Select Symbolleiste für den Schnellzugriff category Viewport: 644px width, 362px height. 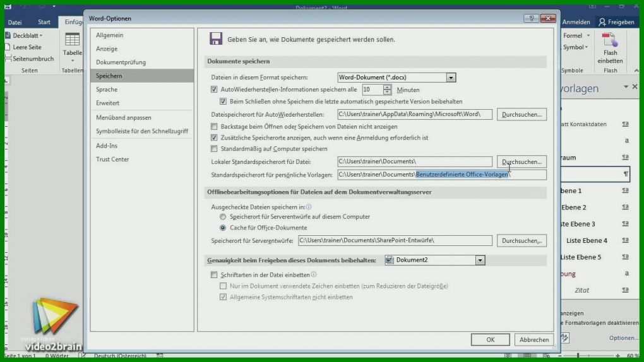[x=142, y=131]
